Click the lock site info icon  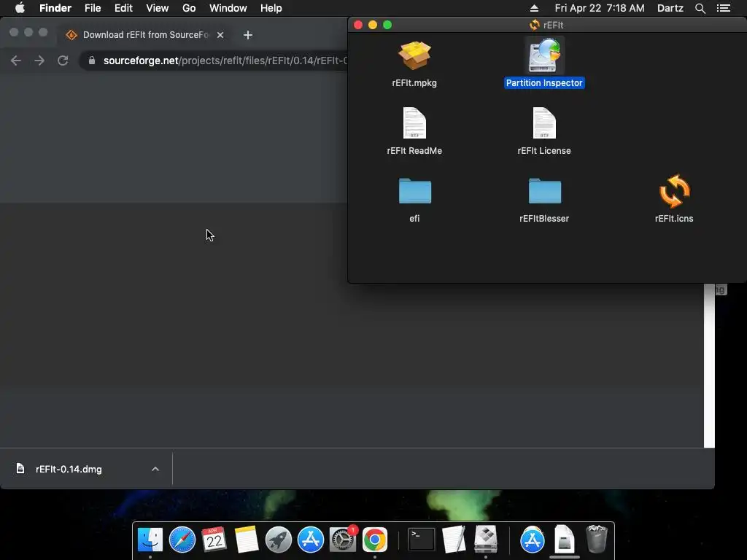click(92, 61)
